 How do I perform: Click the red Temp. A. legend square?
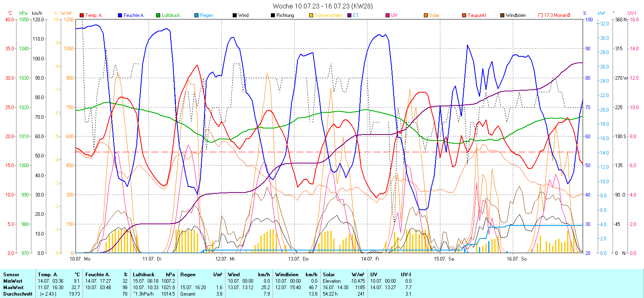(x=82, y=15)
